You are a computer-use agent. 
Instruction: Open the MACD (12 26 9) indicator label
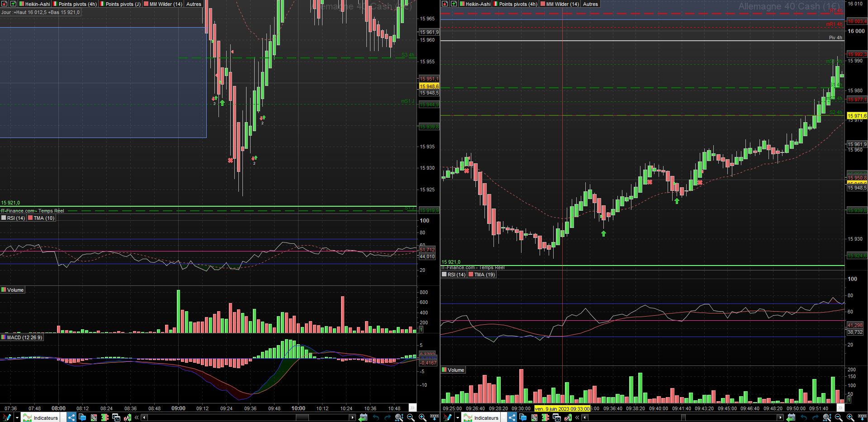(x=22, y=337)
